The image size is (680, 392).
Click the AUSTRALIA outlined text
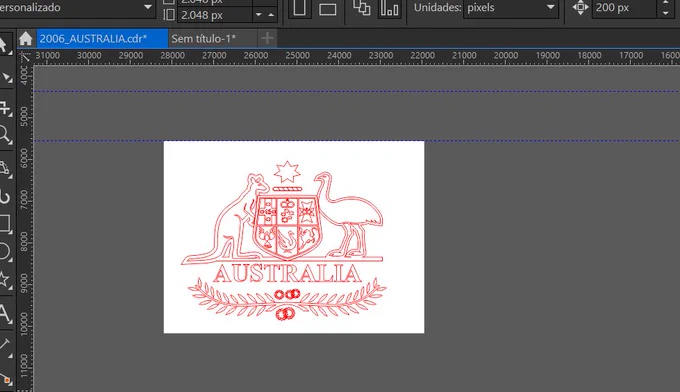287,274
